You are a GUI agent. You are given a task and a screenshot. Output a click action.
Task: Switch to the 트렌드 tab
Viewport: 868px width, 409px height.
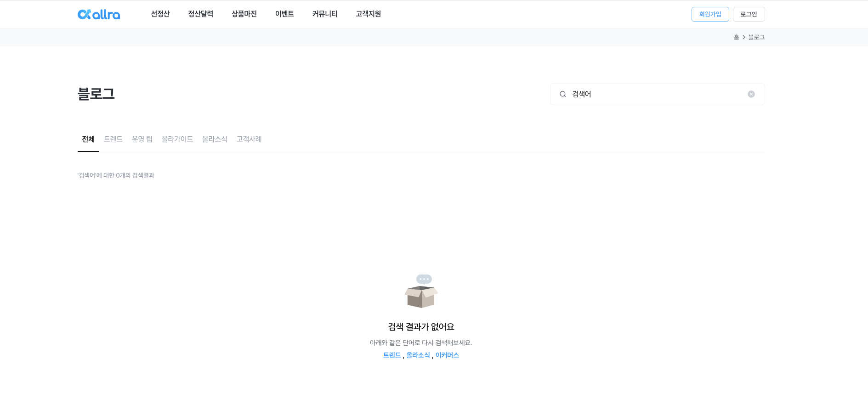[x=113, y=139]
